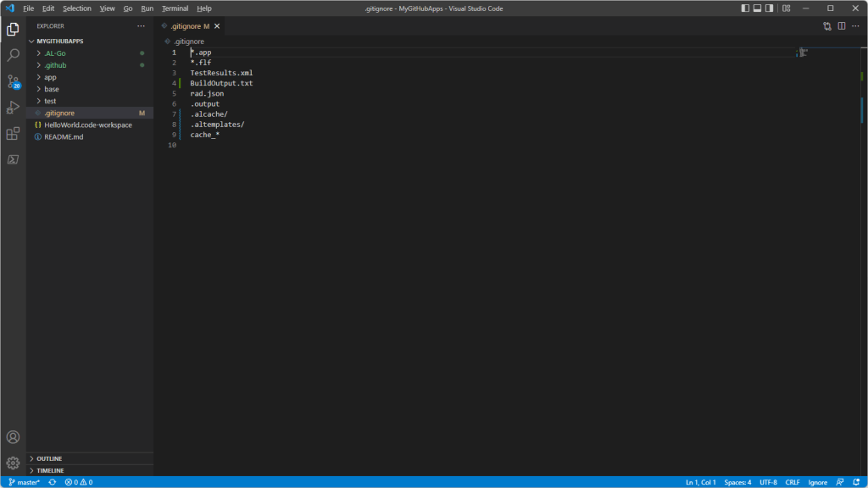
Task: Open the Edit menu
Action: 48,8
